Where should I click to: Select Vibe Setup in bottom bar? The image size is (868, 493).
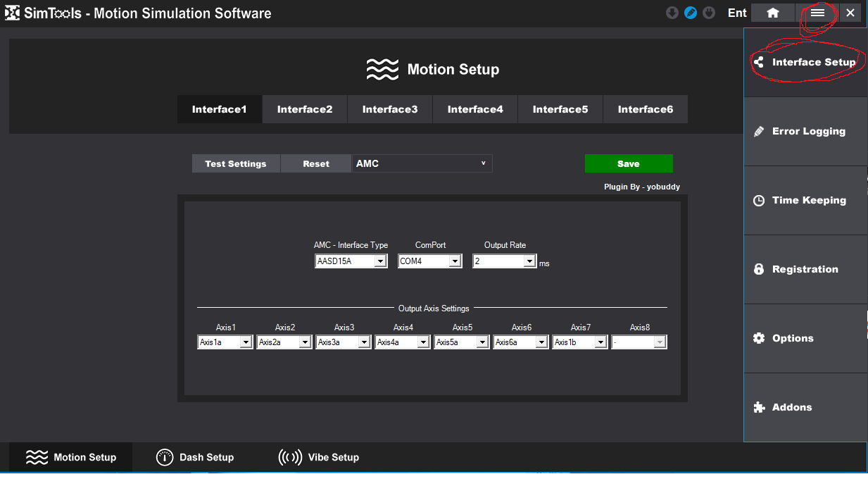coord(319,457)
